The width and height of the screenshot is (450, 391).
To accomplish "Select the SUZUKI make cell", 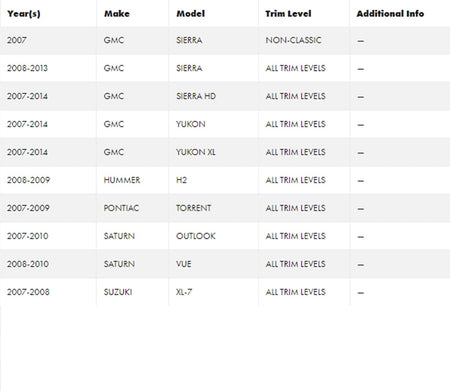I will click(118, 292).
